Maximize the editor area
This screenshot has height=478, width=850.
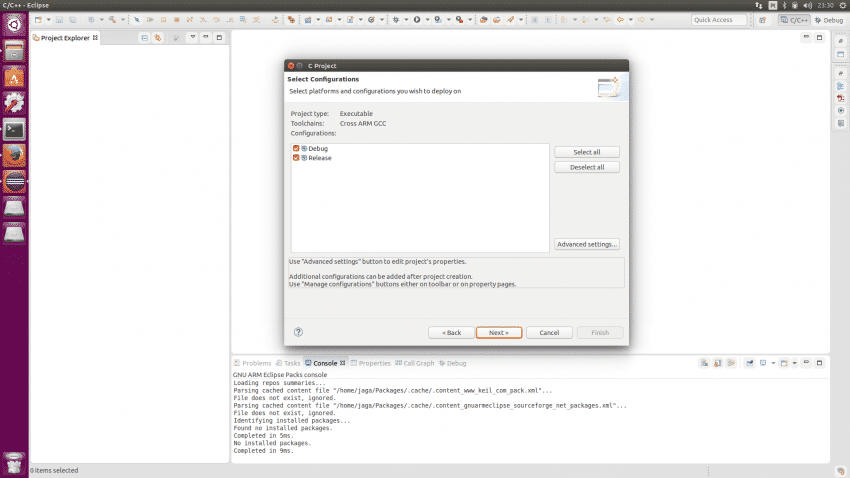click(x=819, y=37)
